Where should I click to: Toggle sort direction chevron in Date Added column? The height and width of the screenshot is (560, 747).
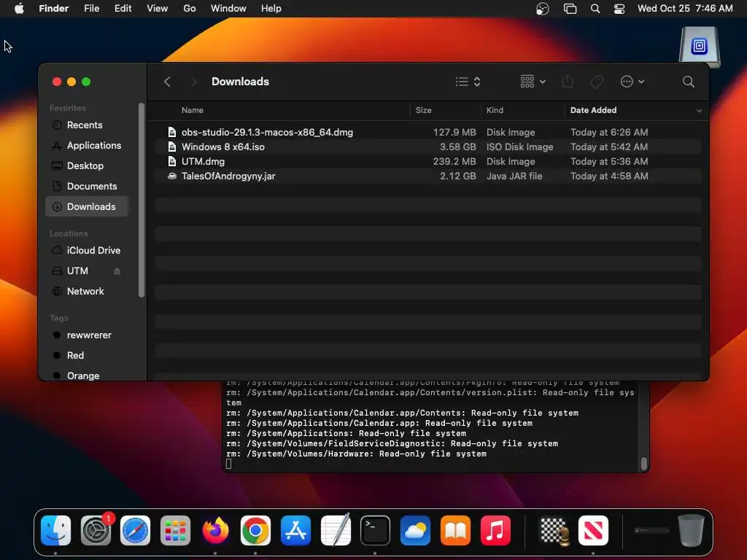[x=699, y=111]
